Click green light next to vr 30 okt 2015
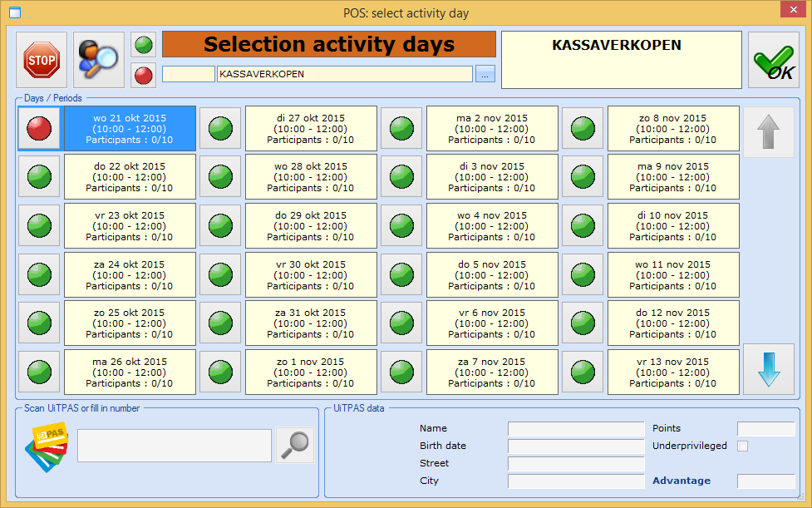812x508 pixels. point(220,274)
